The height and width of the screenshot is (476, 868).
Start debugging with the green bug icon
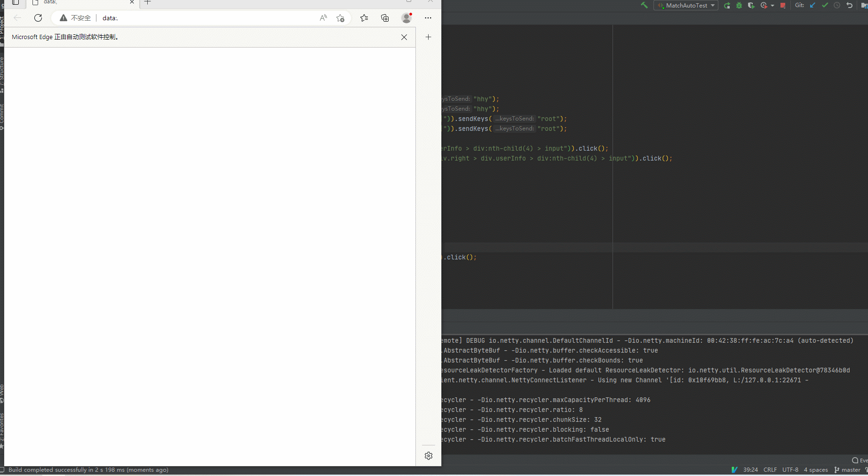[739, 5]
